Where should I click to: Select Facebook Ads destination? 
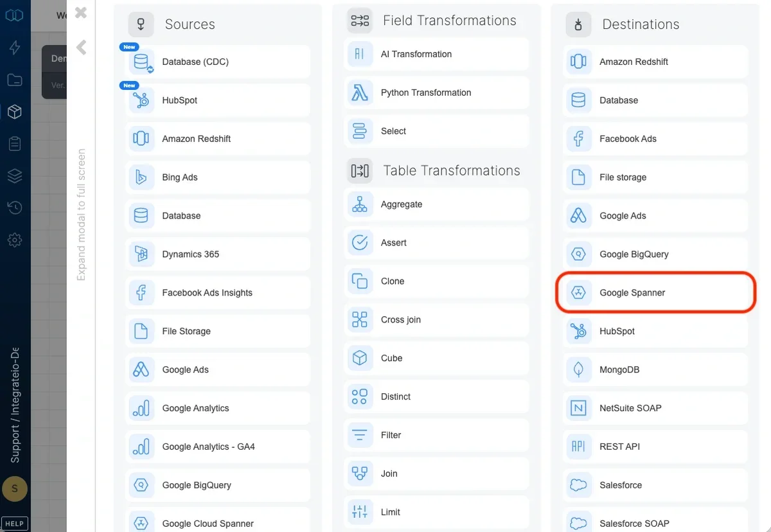[x=655, y=139]
